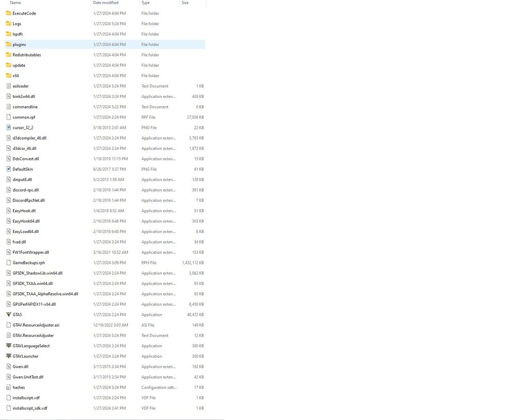Select the x64 folder icon
This screenshot has width=515, height=420.
pyautogui.click(x=9, y=76)
